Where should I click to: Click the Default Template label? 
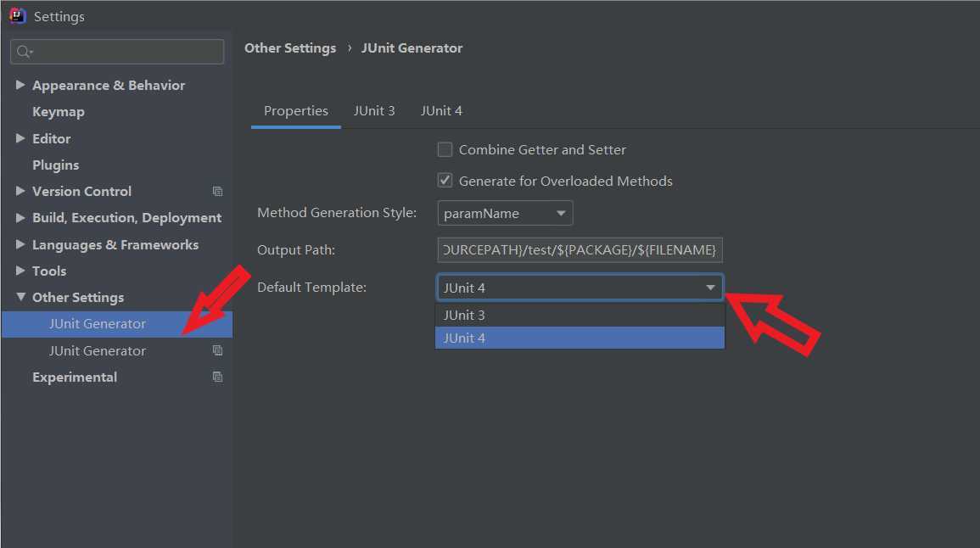tap(312, 288)
